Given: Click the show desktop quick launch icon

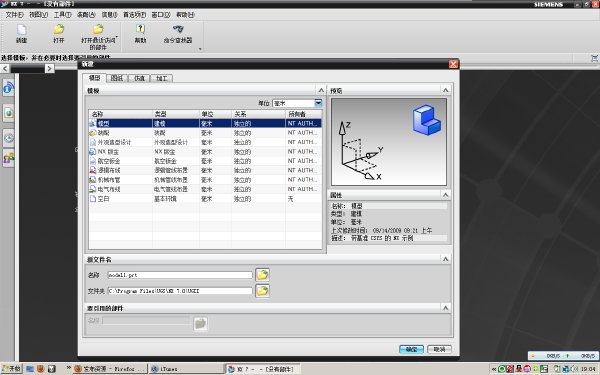Looking at the screenshot, I should point(30,369).
